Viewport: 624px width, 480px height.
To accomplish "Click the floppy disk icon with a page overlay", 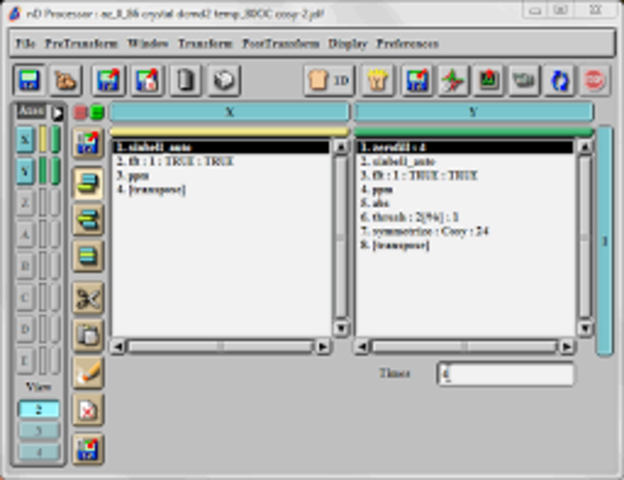I will [147, 80].
